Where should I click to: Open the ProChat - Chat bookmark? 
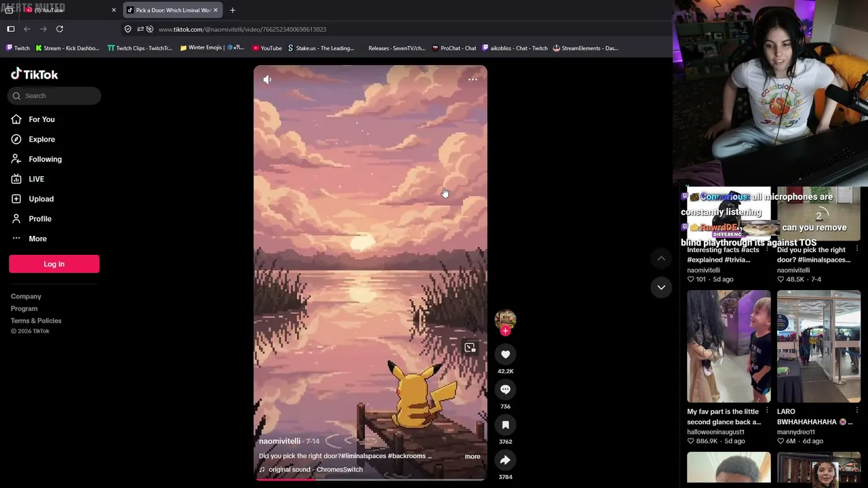click(x=454, y=48)
